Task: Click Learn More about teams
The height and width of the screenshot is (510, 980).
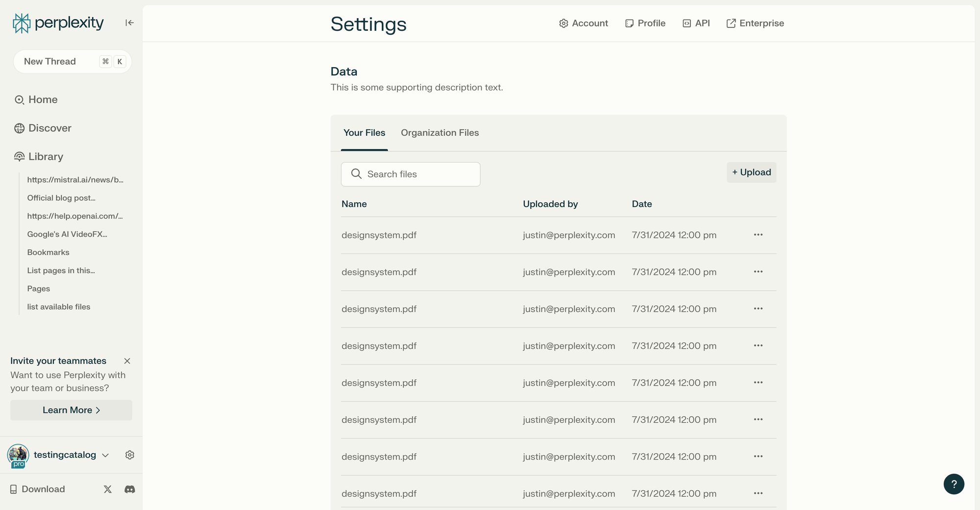Action: tap(71, 410)
